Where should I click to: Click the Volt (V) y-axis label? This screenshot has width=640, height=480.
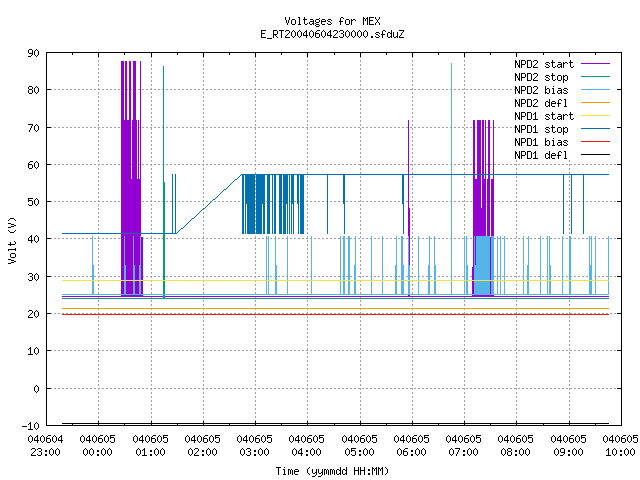[x=12, y=240]
